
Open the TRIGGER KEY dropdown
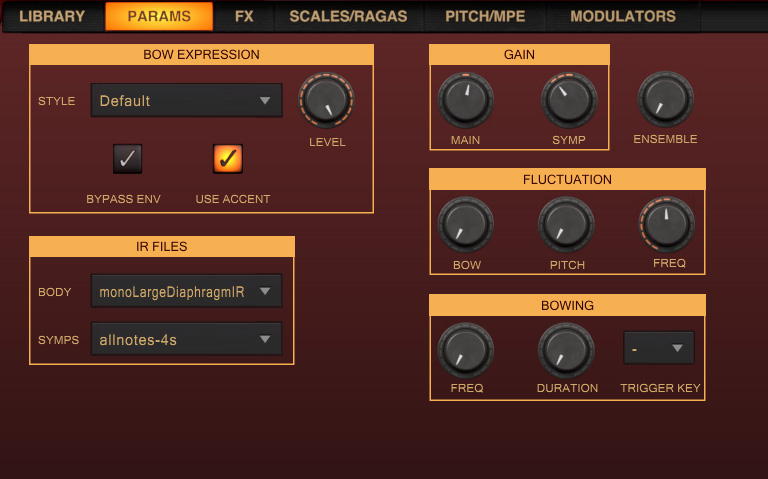pos(659,348)
